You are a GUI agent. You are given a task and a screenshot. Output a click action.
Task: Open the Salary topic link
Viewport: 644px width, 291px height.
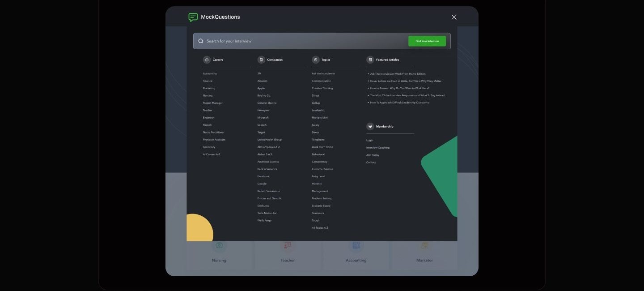tap(316, 125)
